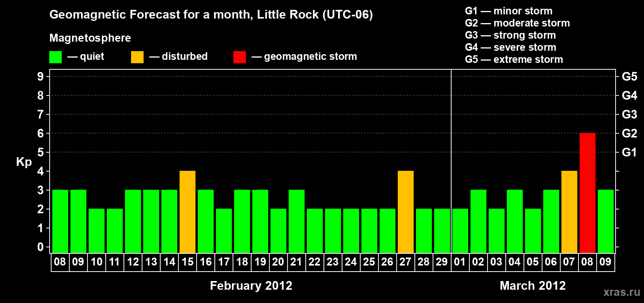The height and width of the screenshot is (303, 644).
Task: Click the 'Kp' axis label
Action: 24,162
